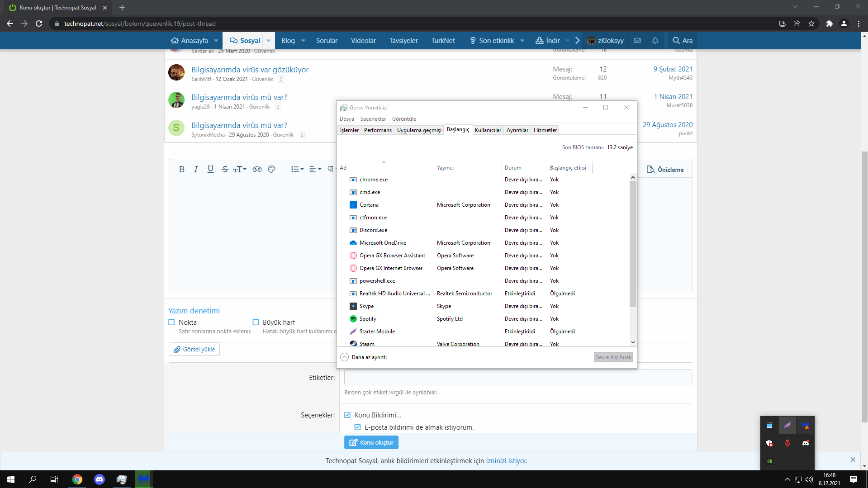Click the Devre dışı bırak button
This screenshot has width=868, height=488.
click(613, 357)
